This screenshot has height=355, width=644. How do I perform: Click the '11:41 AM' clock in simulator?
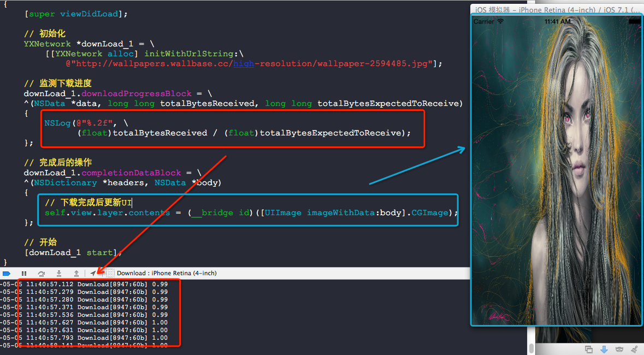(x=557, y=21)
